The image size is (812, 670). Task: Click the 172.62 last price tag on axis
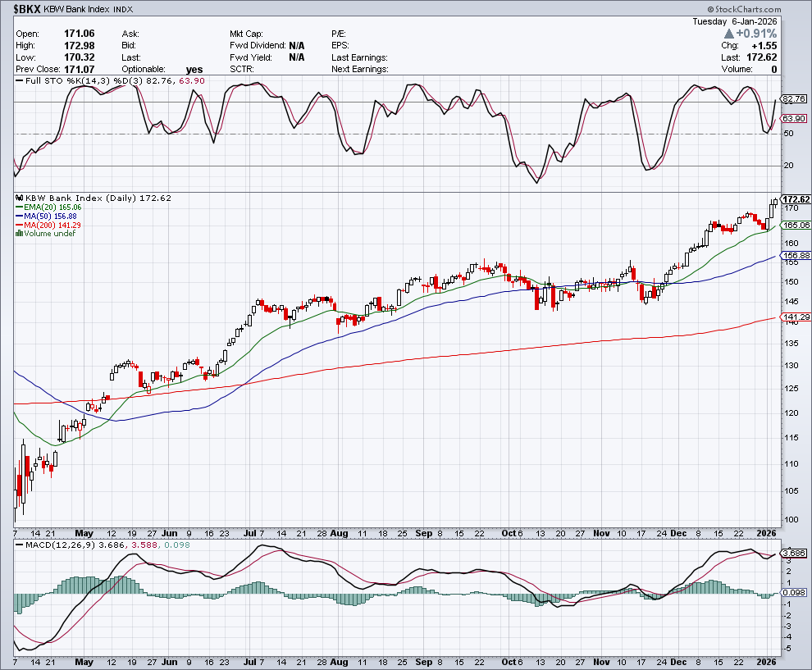tap(796, 199)
